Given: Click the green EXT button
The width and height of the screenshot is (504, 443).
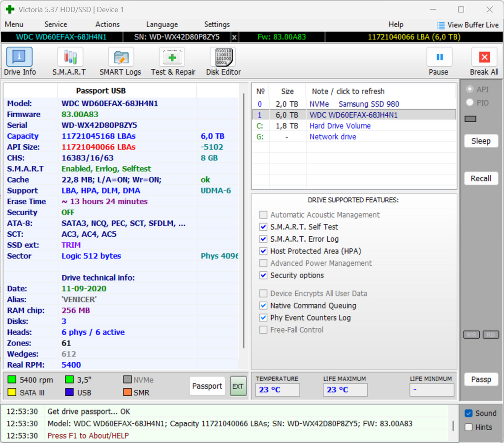Looking at the screenshot, I should click(238, 386).
